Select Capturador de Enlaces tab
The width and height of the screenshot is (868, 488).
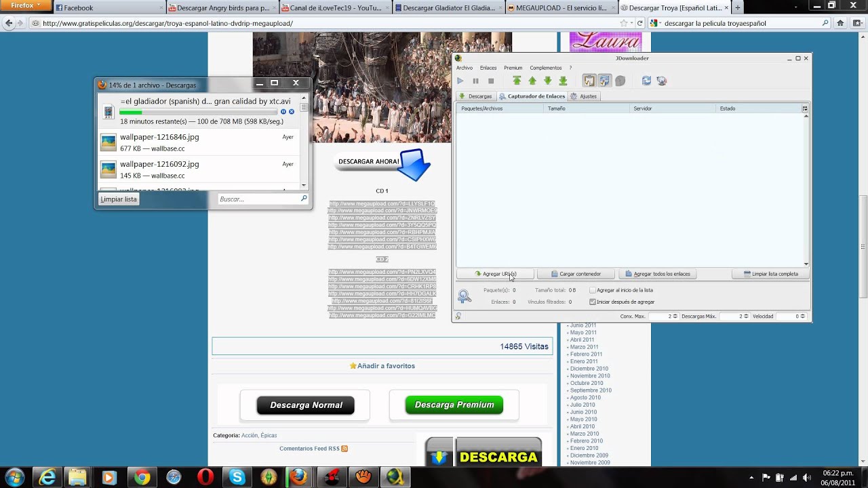532,96
